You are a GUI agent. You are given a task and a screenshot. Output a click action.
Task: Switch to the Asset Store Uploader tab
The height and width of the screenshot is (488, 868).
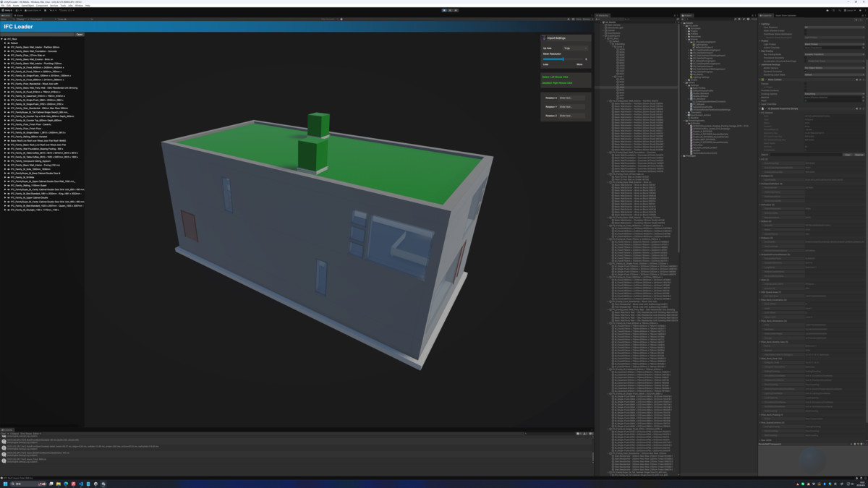786,15
